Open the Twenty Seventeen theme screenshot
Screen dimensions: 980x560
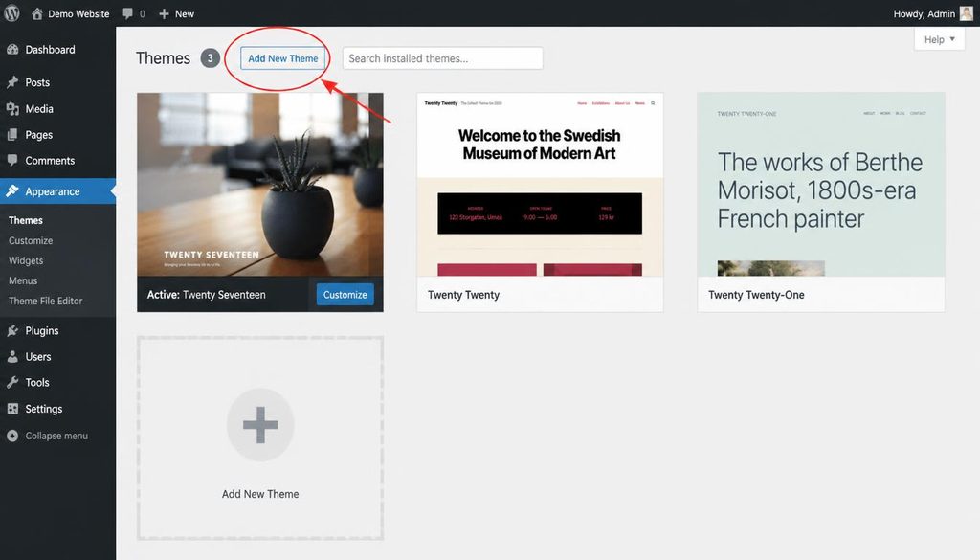point(260,185)
